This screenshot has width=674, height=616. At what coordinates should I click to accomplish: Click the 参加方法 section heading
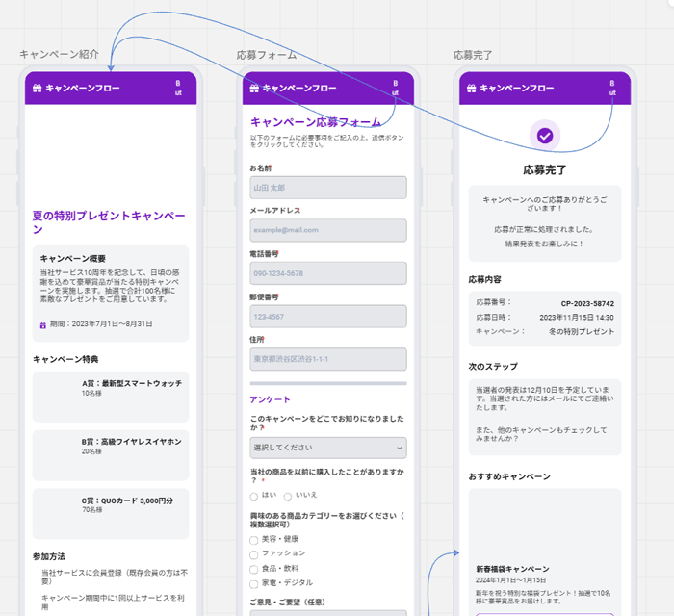pos(49,556)
